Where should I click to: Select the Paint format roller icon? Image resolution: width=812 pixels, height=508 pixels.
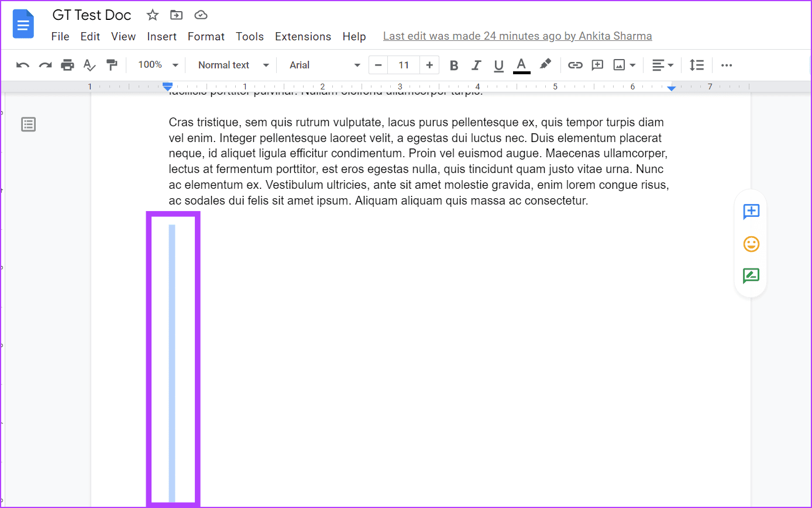[x=112, y=65]
